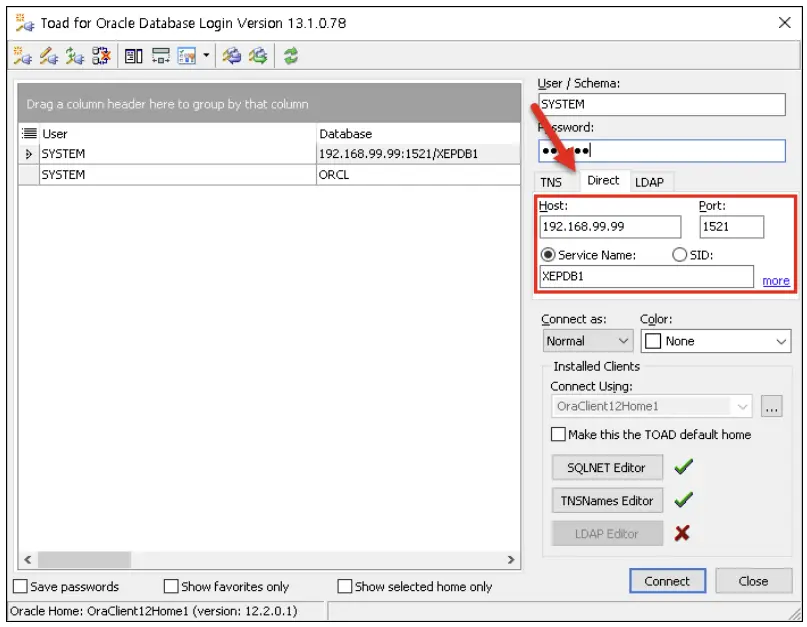Sort by the User column header
Viewport: 807px width, 627px height.
[178, 134]
